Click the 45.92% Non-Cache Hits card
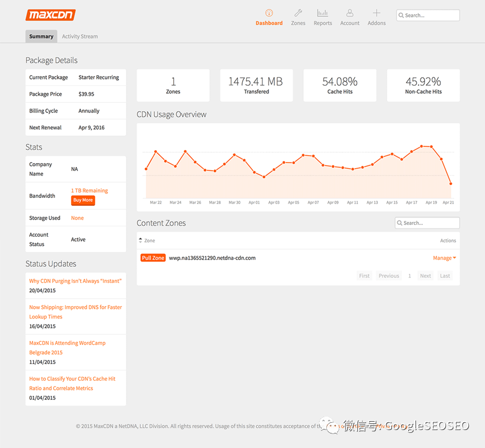 (x=423, y=85)
